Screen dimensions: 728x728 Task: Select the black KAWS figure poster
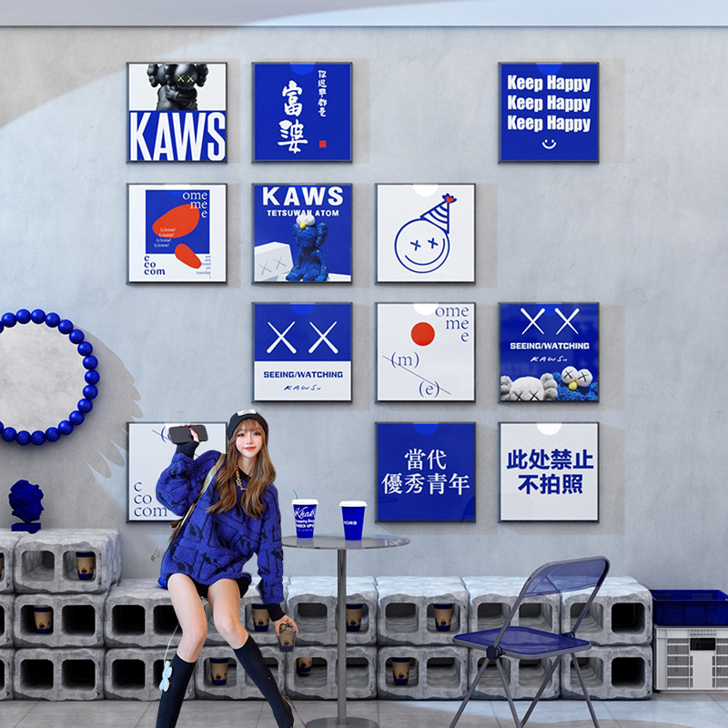[x=177, y=112]
